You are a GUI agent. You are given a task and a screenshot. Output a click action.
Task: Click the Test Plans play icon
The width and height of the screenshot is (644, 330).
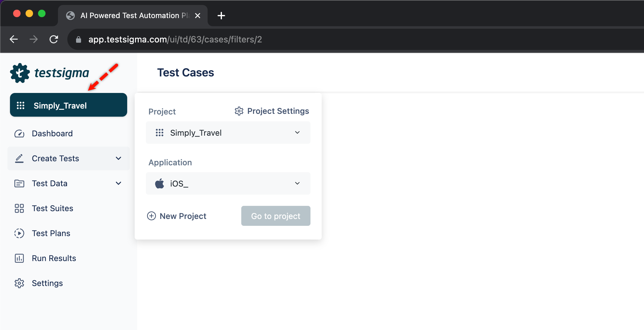pyautogui.click(x=19, y=233)
